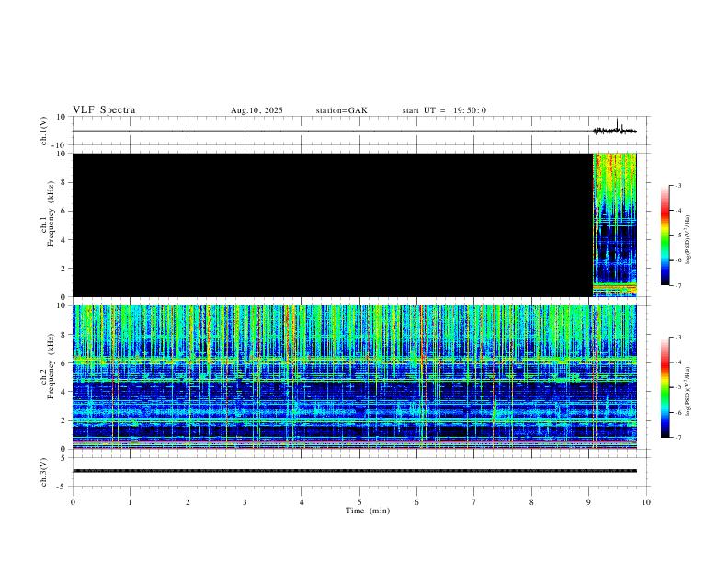Screen dimensions: 728x563
Task: Click the "4" tick on ch.1 frequency axis
Action: [x=63, y=240]
